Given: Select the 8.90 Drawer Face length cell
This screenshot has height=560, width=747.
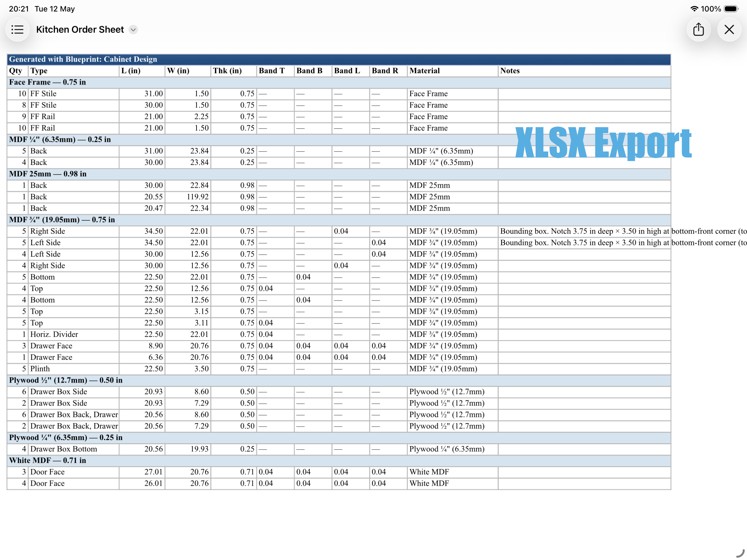Looking at the screenshot, I should (x=142, y=346).
